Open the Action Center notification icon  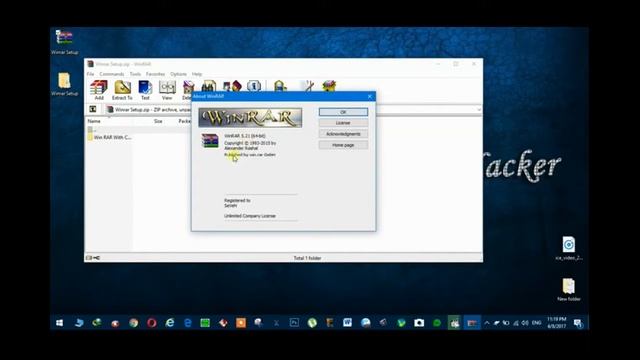pos(578,323)
